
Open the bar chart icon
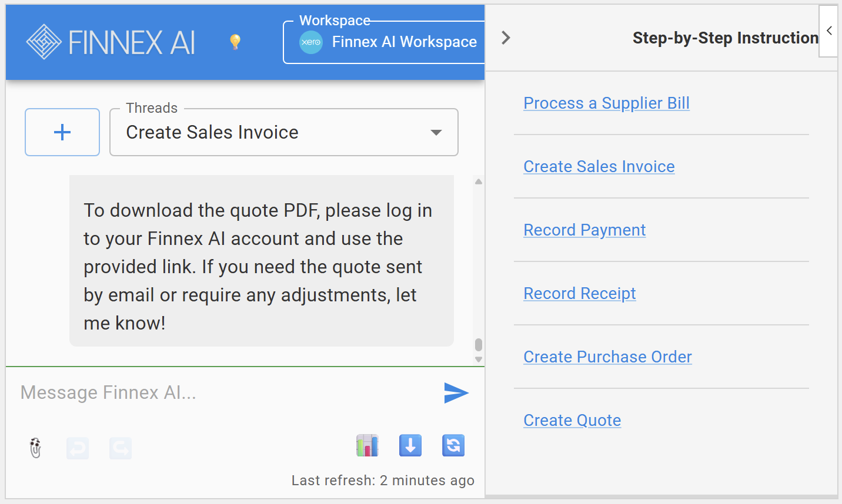point(367,446)
